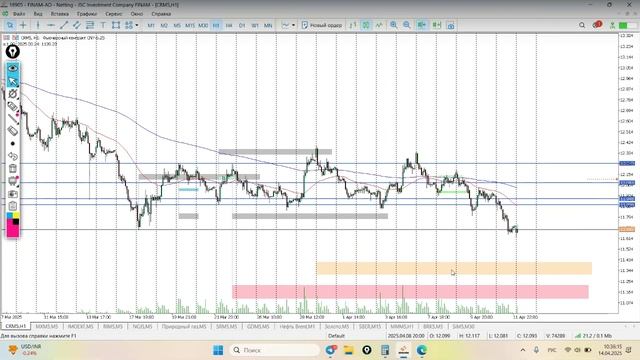Switch to the SIM5,M30 chart tab
This screenshot has width=640, height=360.
coord(463,327)
